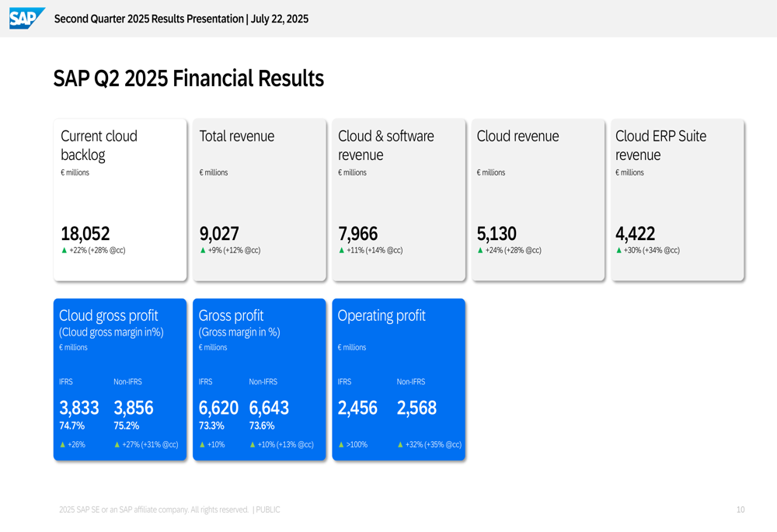This screenshot has width=777, height=532.
Task: Click the Second Quarter 2025 Results Presentation header text
Action: [181, 19]
